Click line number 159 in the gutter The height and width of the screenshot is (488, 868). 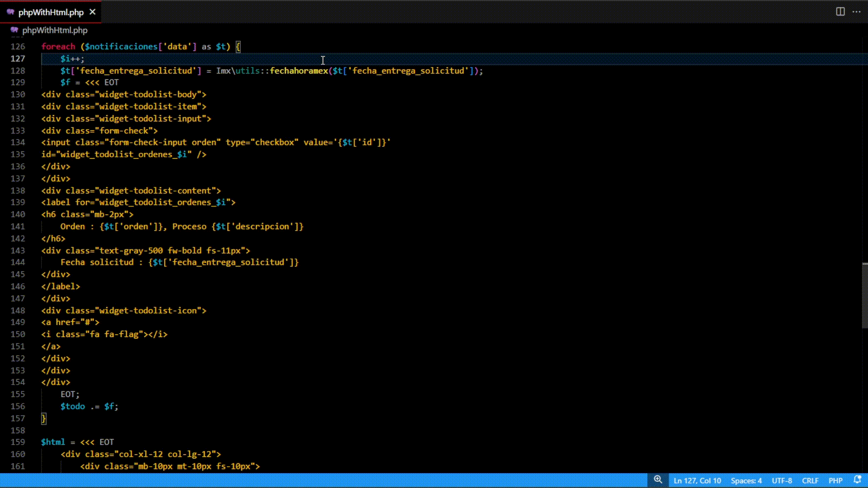(x=18, y=442)
